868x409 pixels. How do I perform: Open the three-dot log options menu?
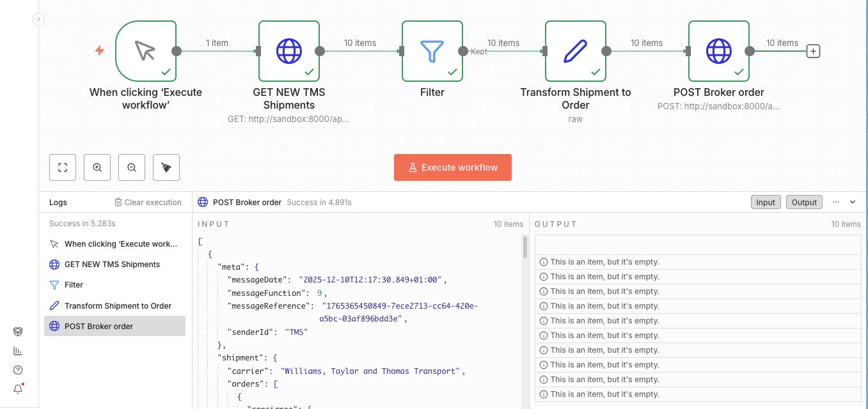pos(836,202)
